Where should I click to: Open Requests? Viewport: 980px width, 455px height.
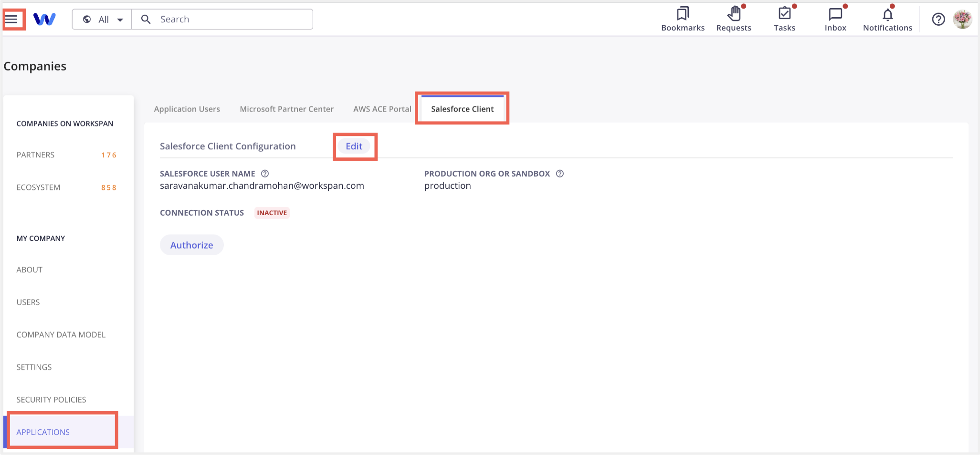click(x=734, y=20)
